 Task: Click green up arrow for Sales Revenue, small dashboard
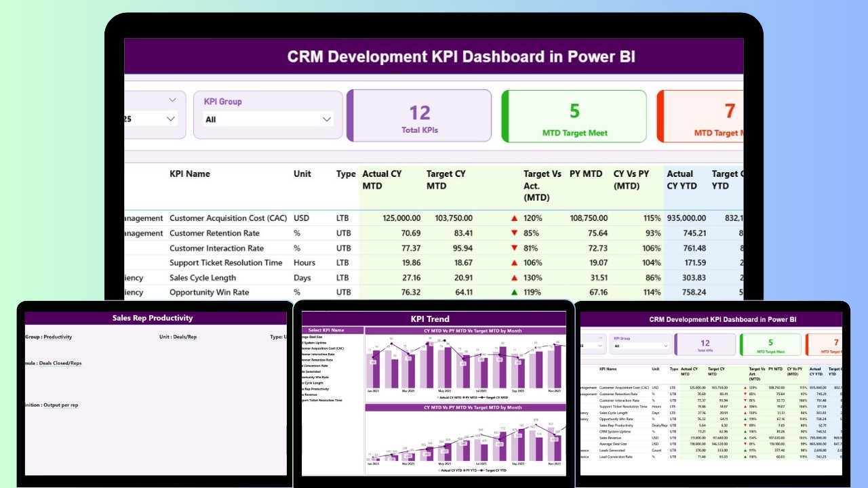pyautogui.click(x=745, y=438)
